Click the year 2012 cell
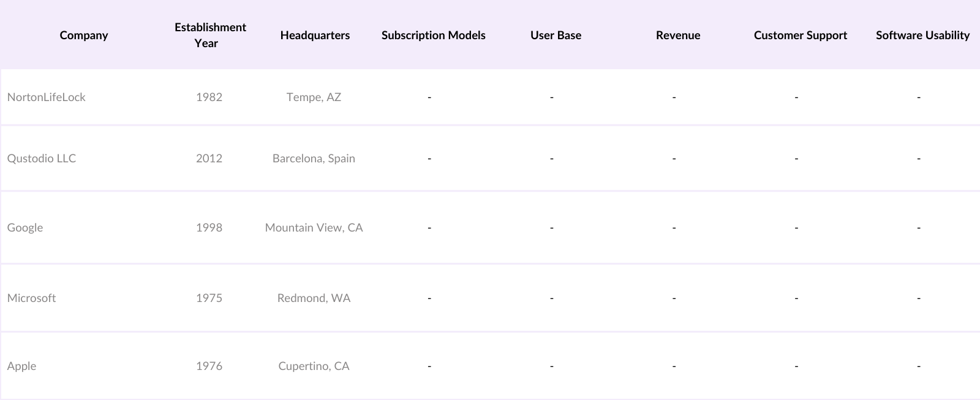The image size is (980, 400). [x=209, y=158]
